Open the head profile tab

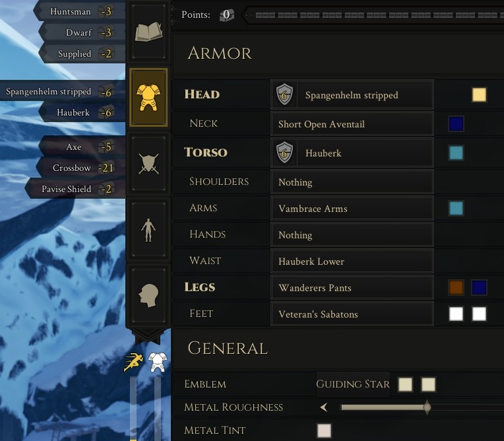click(x=148, y=295)
